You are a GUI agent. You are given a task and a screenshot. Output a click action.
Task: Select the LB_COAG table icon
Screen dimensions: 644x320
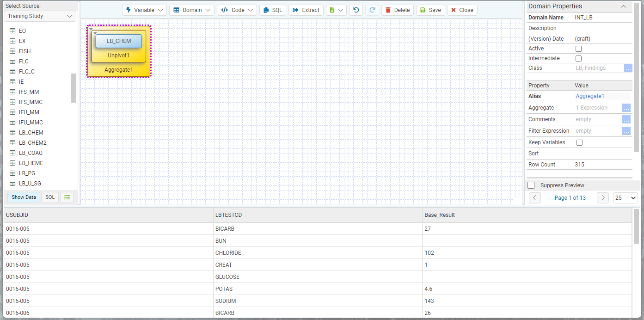tap(13, 153)
